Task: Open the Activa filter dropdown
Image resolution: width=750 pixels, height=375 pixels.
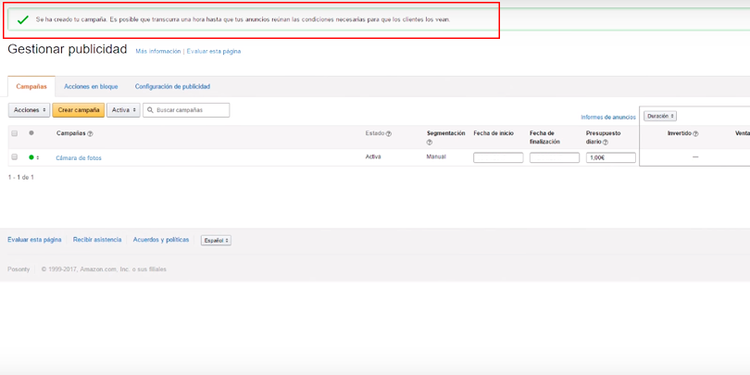Action: click(123, 110)
